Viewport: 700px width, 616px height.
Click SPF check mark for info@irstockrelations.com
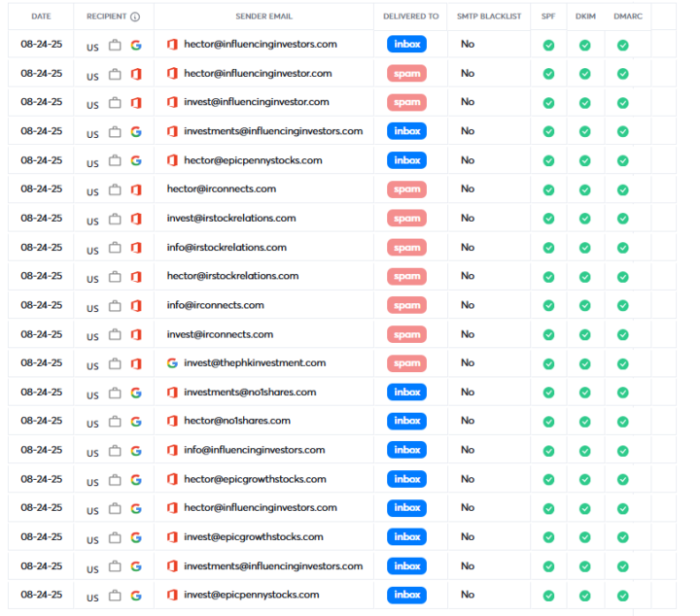pyautogui.click(x=548, y=248)
